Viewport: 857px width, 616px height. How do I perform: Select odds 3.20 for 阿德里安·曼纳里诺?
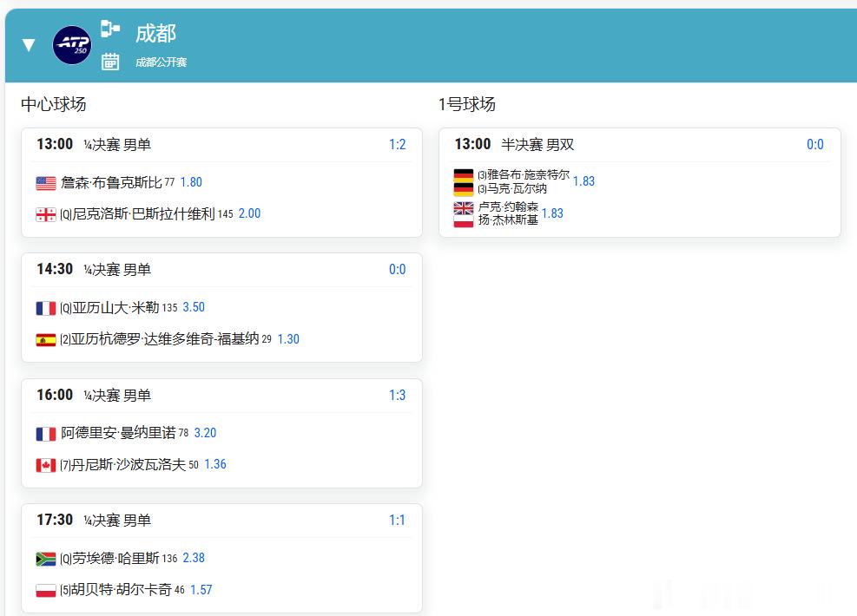206,433
